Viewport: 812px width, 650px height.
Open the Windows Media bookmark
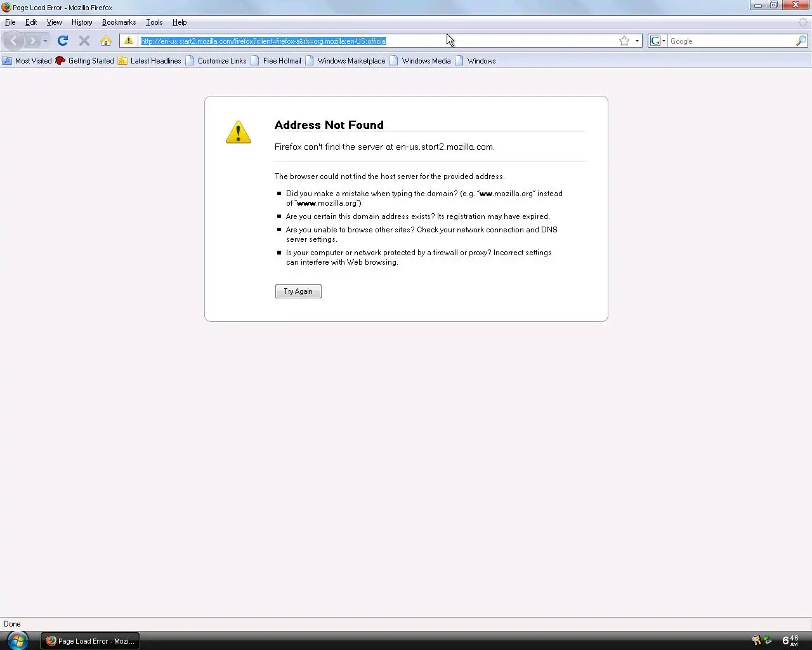(420, 61)
